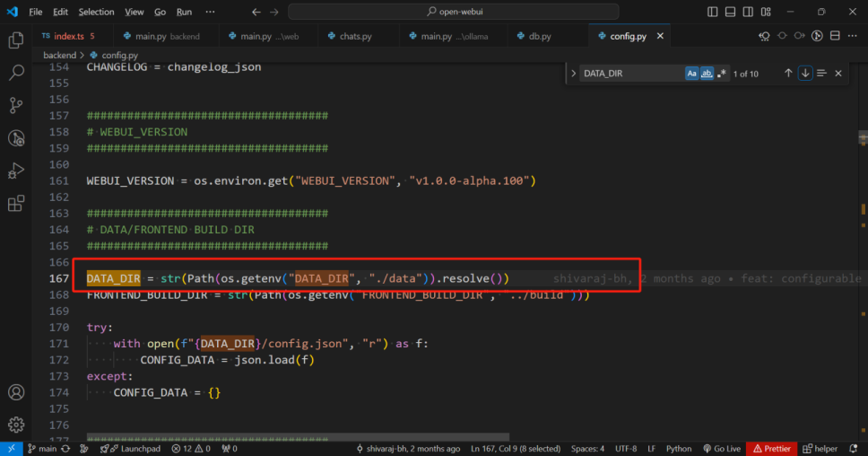Open the GitLens inspect icon in activity bar
868x456 pixels.
(16, 138)
